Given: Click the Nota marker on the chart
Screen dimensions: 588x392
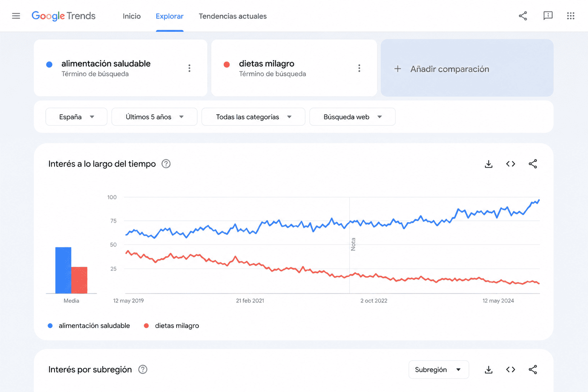Looking at the screenshot, I should coord(353,244).
